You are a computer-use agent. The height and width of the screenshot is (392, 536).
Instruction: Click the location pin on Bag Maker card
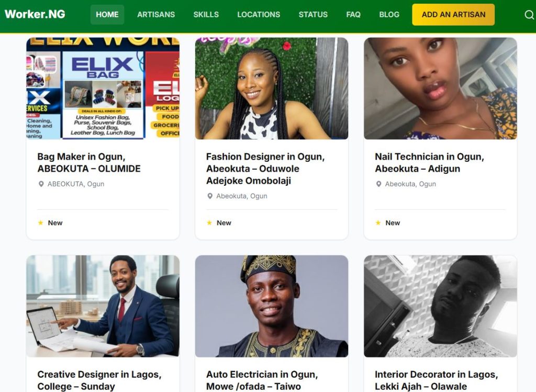42,184
